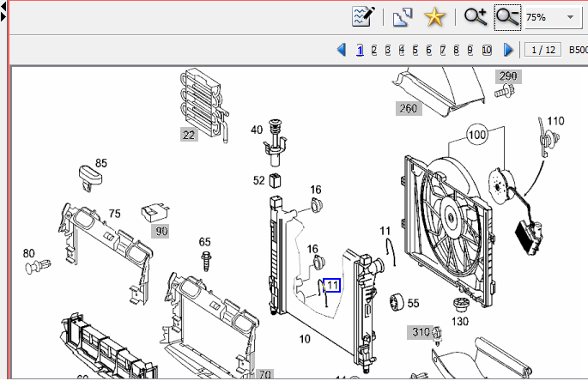Go to previous page with left arrow

pyautogui.click(x=342, y=50)
